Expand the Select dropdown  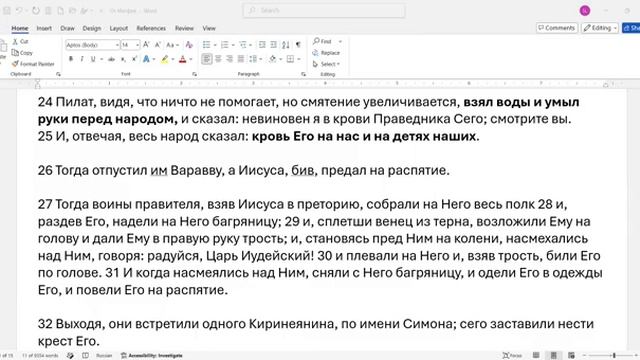[x=326, y=64]
